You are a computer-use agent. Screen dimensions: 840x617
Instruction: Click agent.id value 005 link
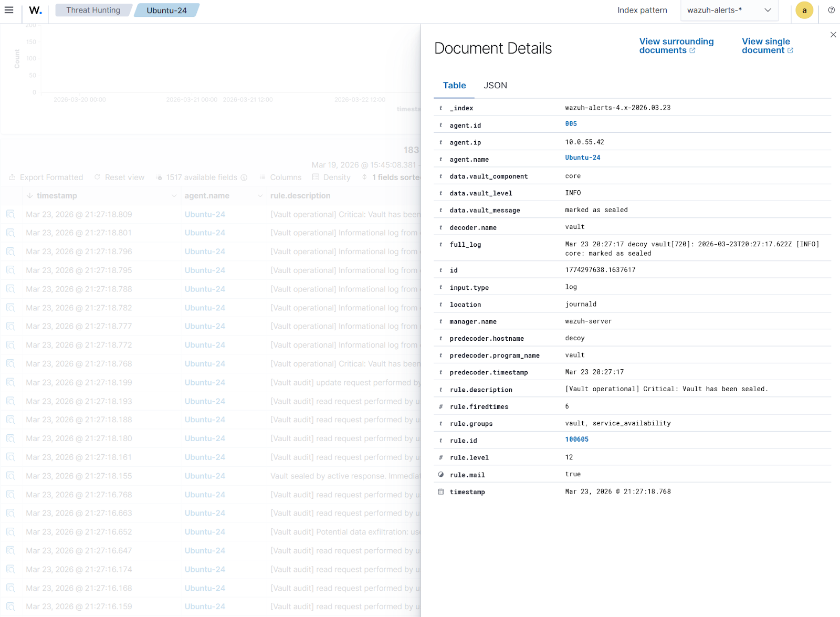[x=571, y=124]
